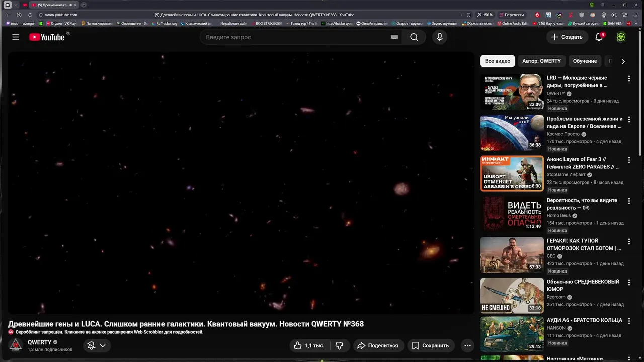
Task: Bookmark this page in the address bar
Action: [x=468, y=15]
